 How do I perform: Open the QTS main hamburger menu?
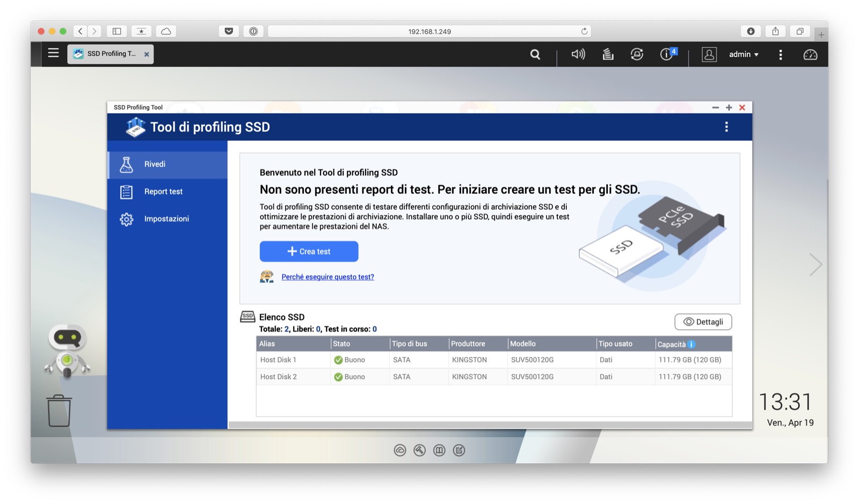[53, 53]
